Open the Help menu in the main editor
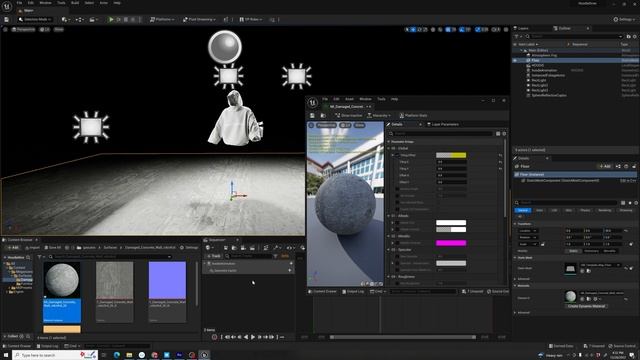 pyautogui.click(x=117, y=3)
